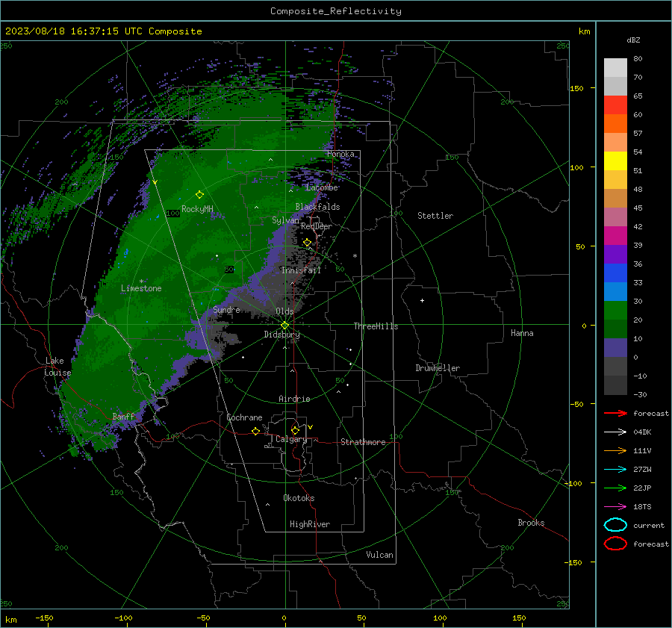Viewport: 672px width, 628px height.
Task: Click the ThreeHills city label
Action: tap(376, 326)
